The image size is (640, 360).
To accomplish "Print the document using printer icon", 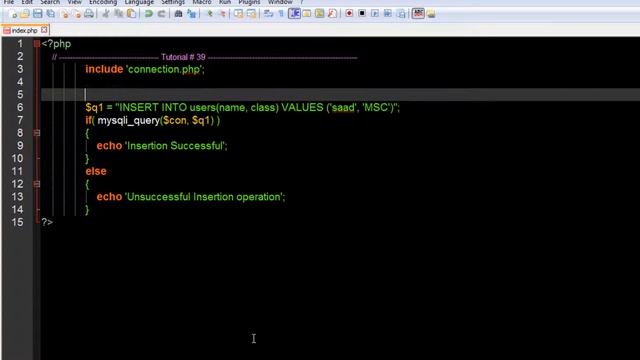I will pyautogui.click(x=89, y=14).
